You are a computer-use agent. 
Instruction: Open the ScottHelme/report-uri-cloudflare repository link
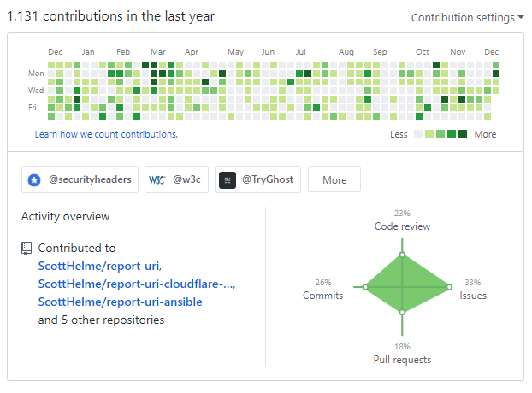137,284
